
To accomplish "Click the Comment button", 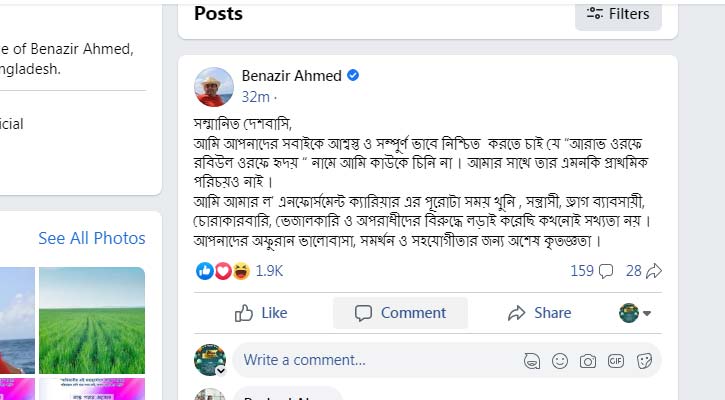I will 400,313.
